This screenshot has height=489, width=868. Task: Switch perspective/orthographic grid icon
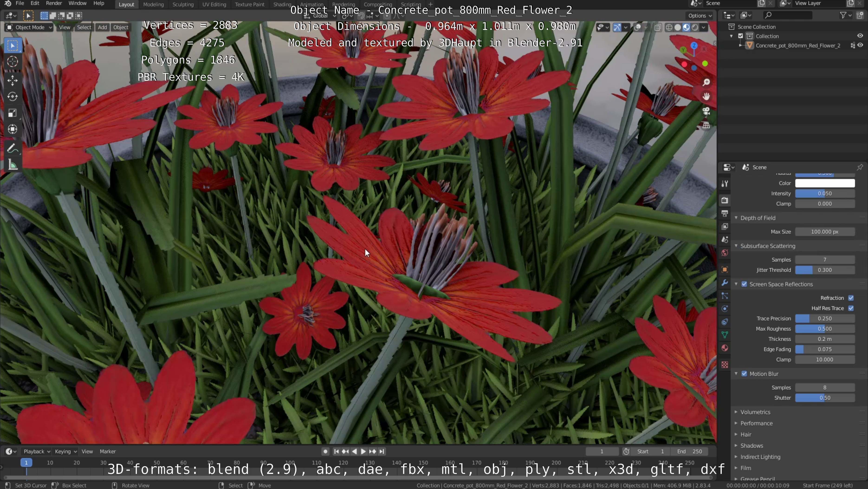(x=706, y=125)
